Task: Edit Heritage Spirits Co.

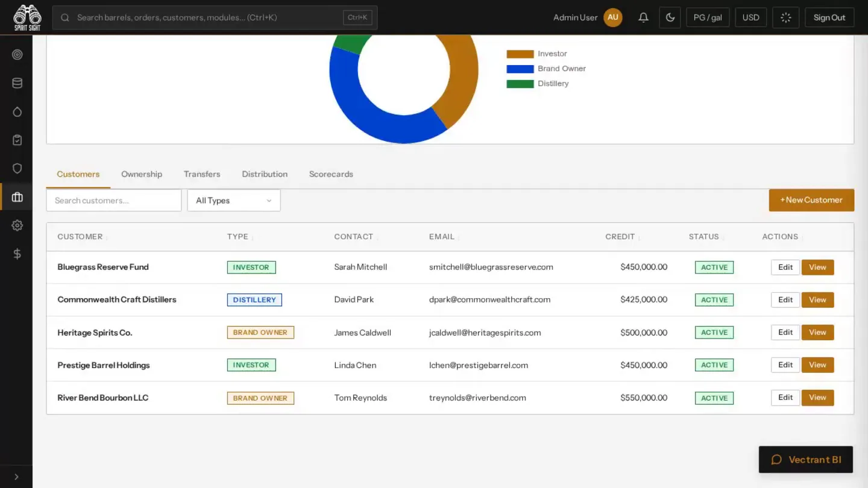Action: click(x=785, y=333)
